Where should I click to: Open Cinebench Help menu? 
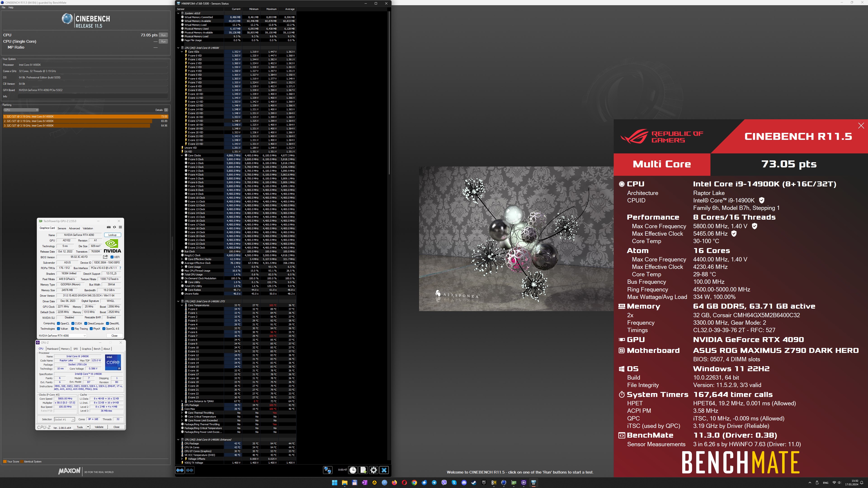pyautogui.click(x=11, y=7)
